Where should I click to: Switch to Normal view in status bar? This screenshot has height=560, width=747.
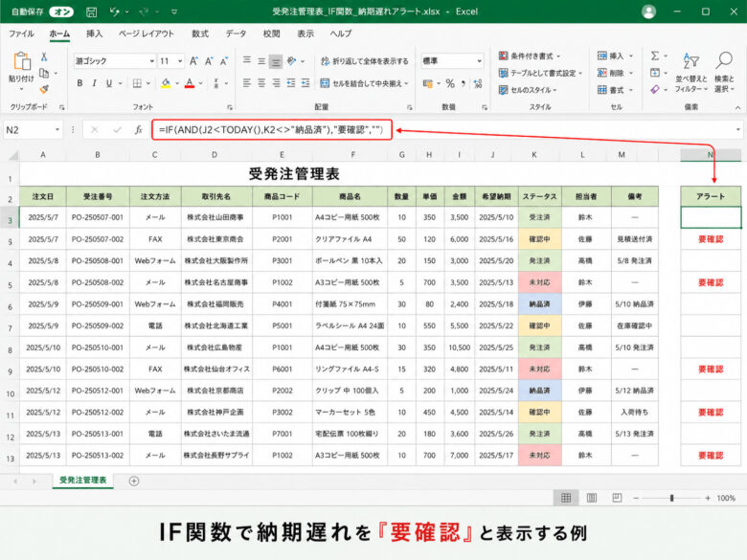click(x=565, y=498)
